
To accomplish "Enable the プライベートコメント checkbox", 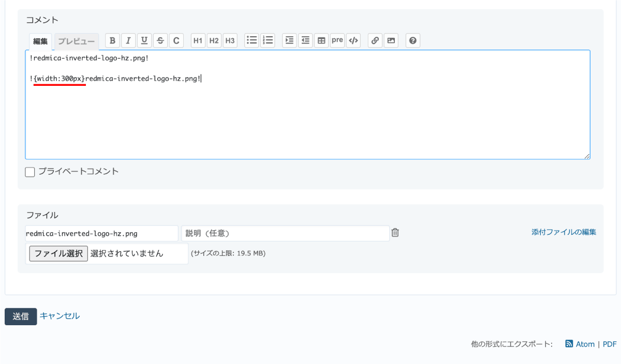I will [x=29, y=172].
